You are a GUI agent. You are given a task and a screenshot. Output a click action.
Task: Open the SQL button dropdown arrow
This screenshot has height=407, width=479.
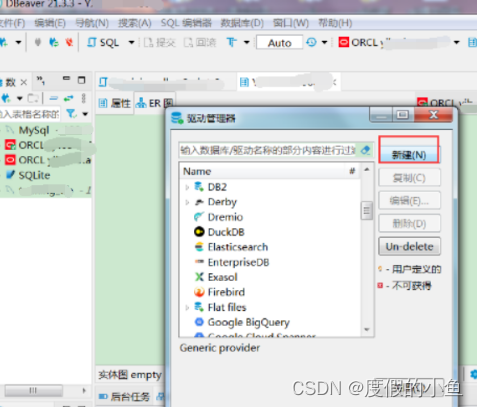(x=131, y=43)
